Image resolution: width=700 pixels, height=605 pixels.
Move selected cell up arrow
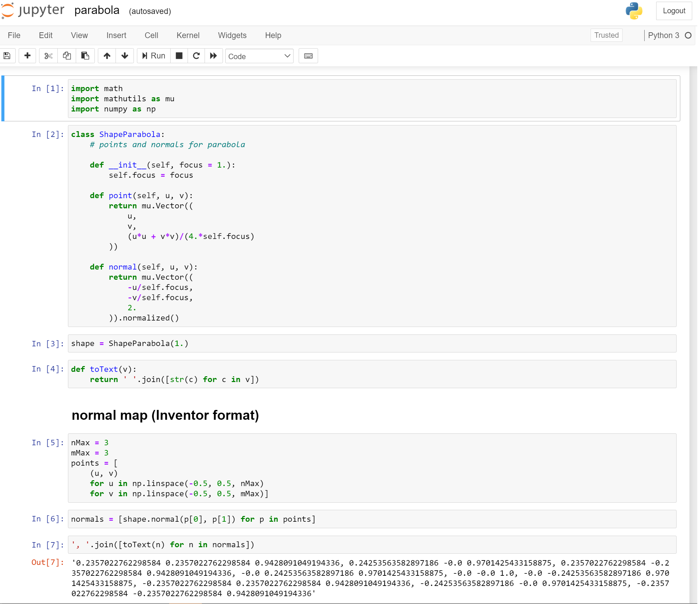tap(107, 56)
